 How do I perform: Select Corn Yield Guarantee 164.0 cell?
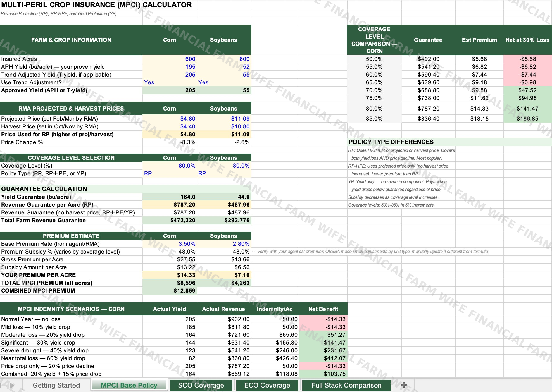(170, 197)
